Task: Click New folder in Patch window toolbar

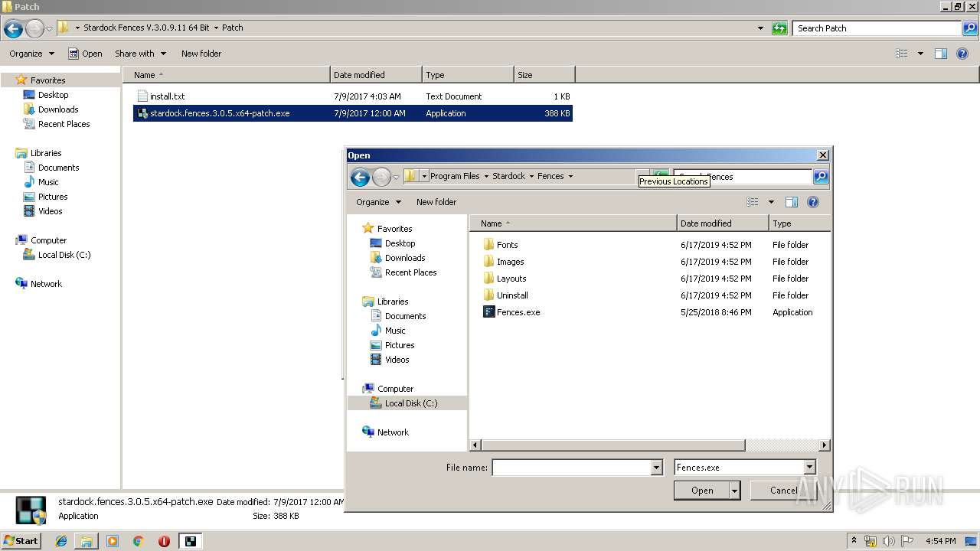Action: [x=201, y=54]
